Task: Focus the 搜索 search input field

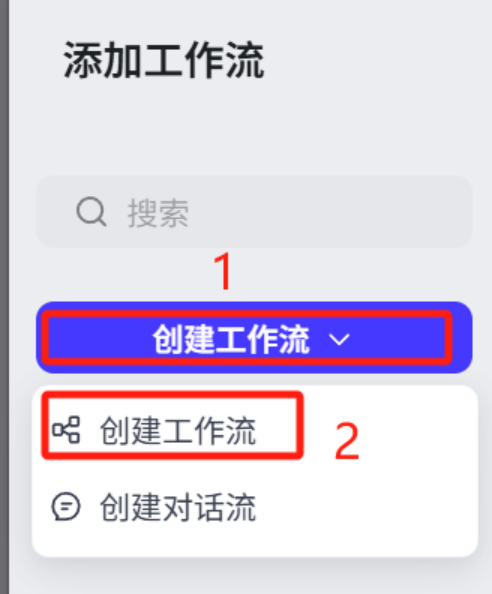Action: point(254,212)
